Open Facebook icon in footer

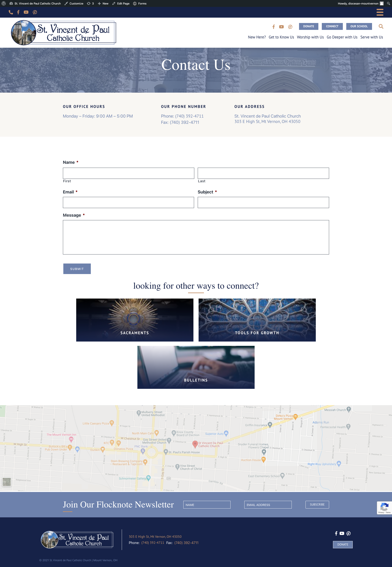[336, 533]
